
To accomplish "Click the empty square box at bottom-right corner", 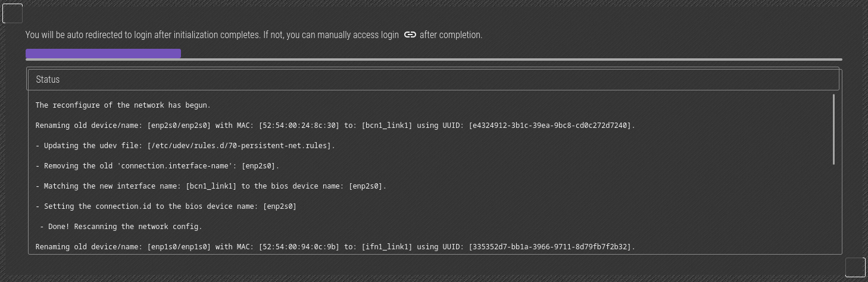I will [x=855, y=267].
